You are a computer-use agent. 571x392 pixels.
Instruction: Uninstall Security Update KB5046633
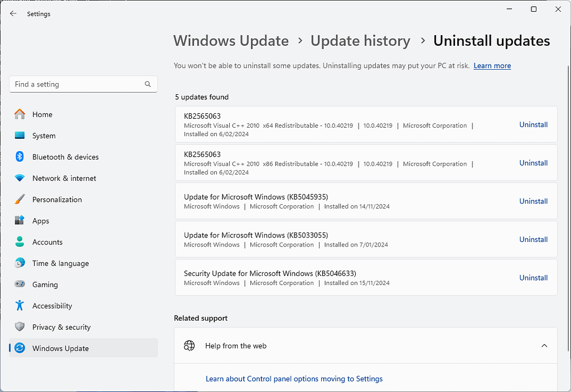pyautogui.click(x=533, y=277)
